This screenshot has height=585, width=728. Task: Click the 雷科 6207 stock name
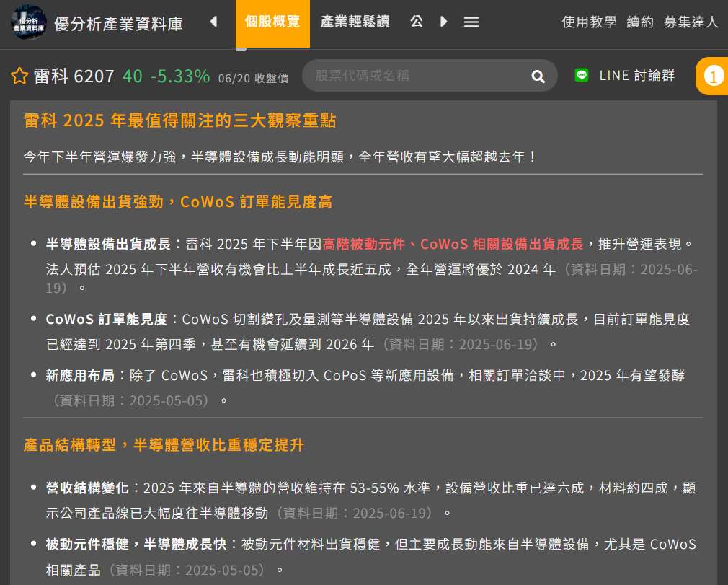74,76
